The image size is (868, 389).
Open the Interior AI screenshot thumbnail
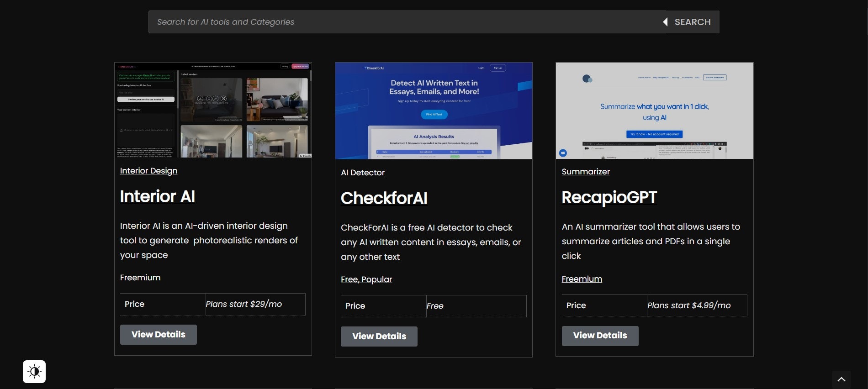coord(213,110)
